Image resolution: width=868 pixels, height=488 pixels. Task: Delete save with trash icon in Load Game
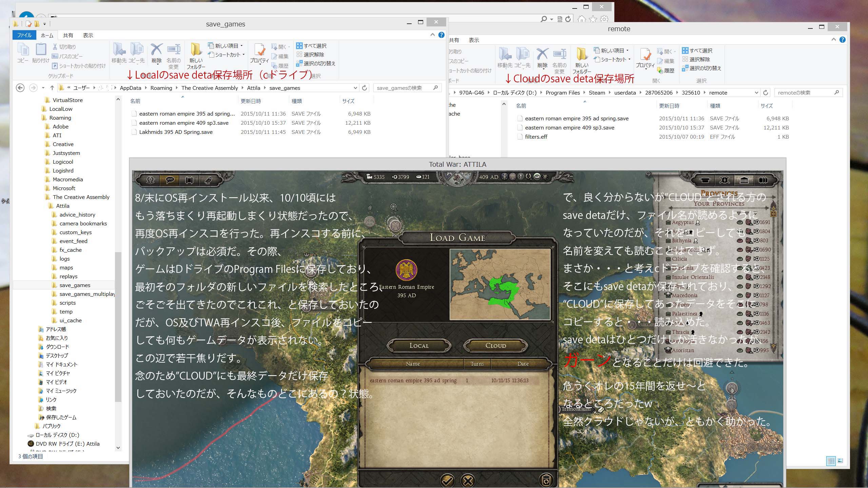[546, 480]
